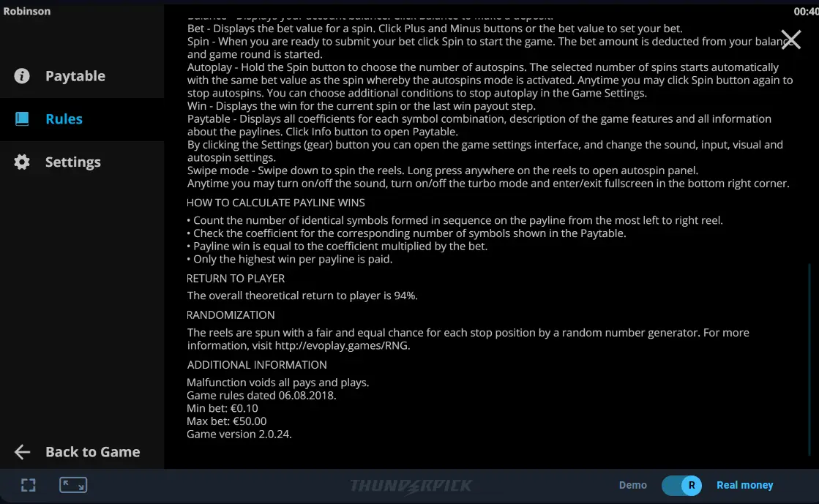Close the rules panel with the X
The height and width of the screenshot is (504, 819).
point(790,40)
